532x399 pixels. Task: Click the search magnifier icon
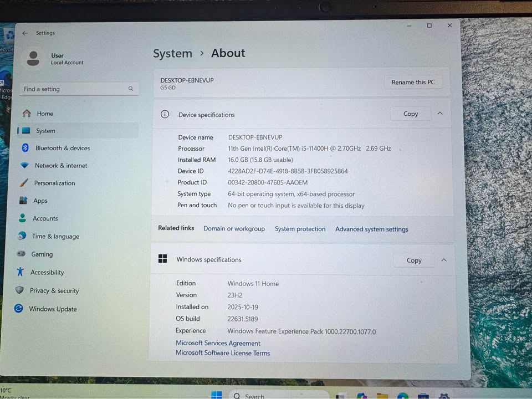pyautogui.click(x=131, y=89)
